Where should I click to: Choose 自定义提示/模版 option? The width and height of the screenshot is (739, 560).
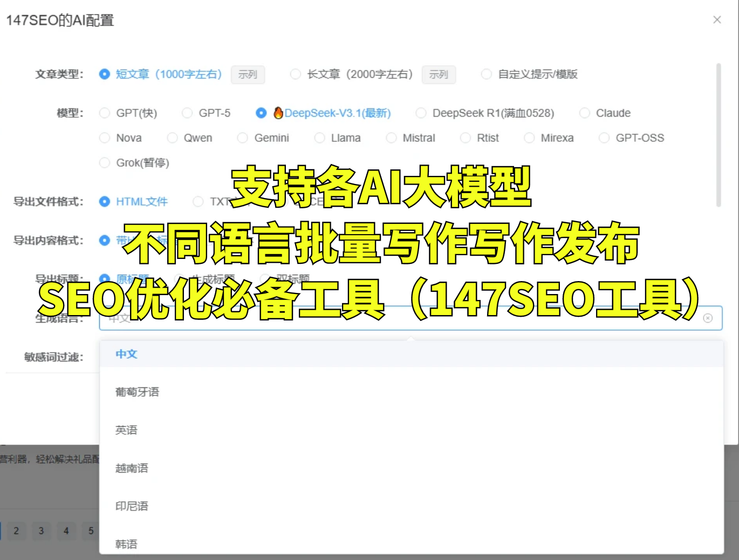coord(487,74)
